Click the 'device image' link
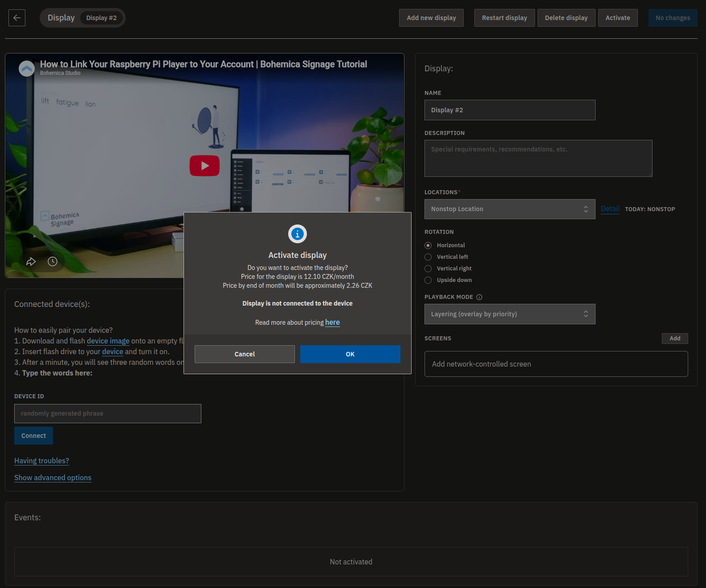Screen dimensions: 706x588 click(x=108, y=341)
